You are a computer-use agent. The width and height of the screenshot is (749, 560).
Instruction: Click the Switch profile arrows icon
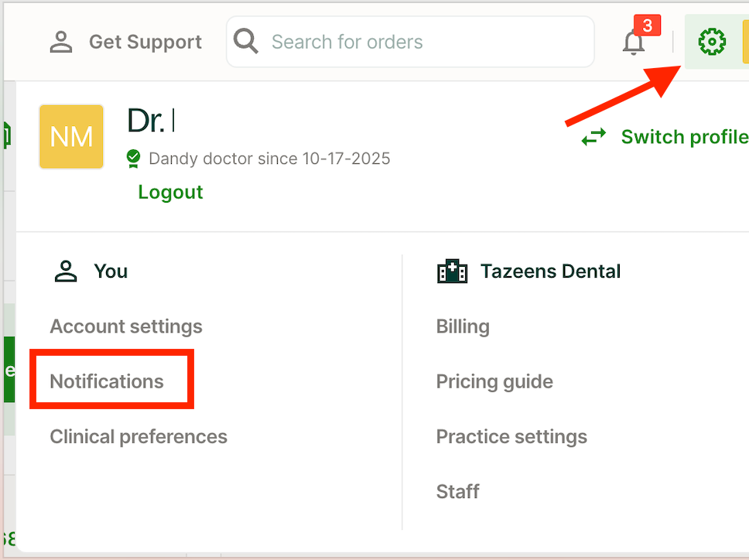594,138
